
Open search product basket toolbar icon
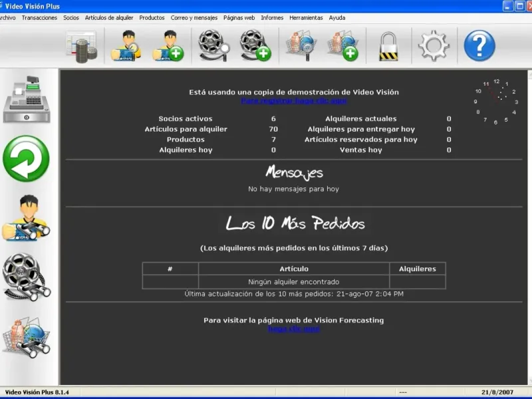click(301, 46)
